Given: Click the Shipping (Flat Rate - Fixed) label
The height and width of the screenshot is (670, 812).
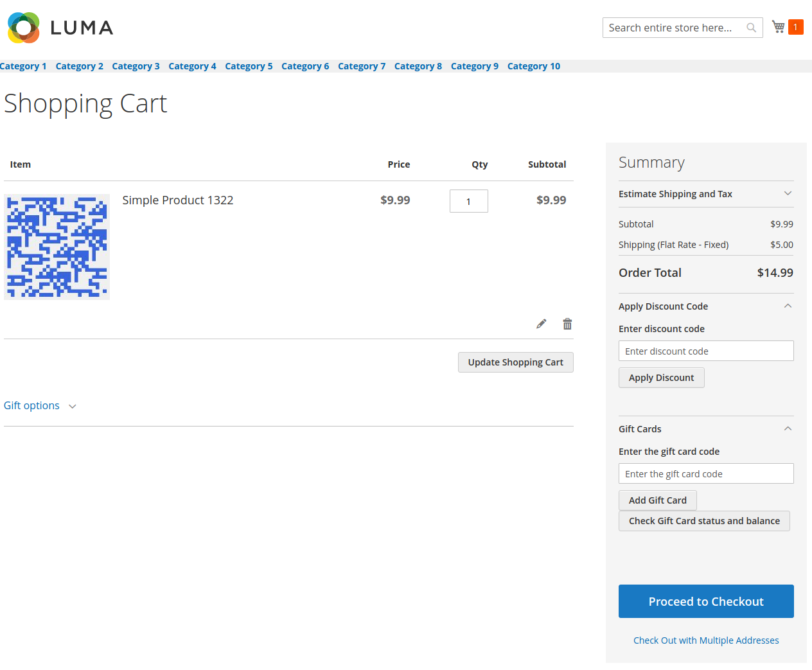Looking at the screenshot, I should pyautogui.click(x=674, y=245).
